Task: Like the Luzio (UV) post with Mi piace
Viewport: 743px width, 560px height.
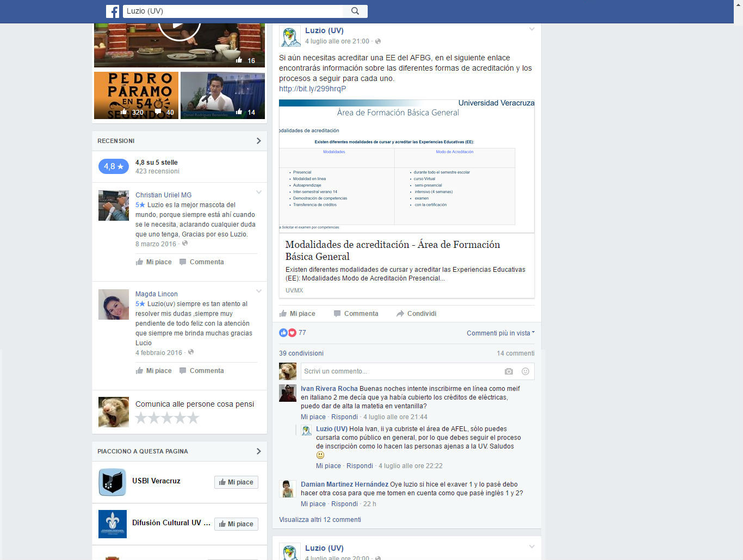Action: pyautogui.click(x=298, y=314)
